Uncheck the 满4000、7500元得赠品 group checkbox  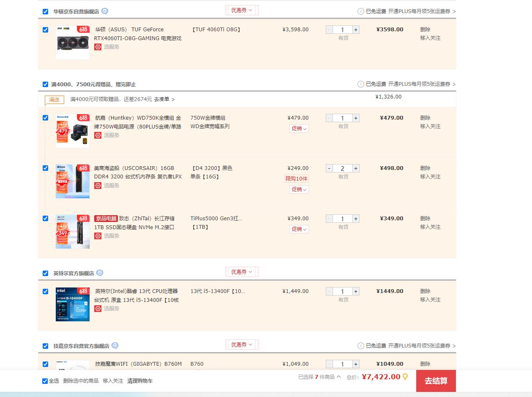[46, 84]
